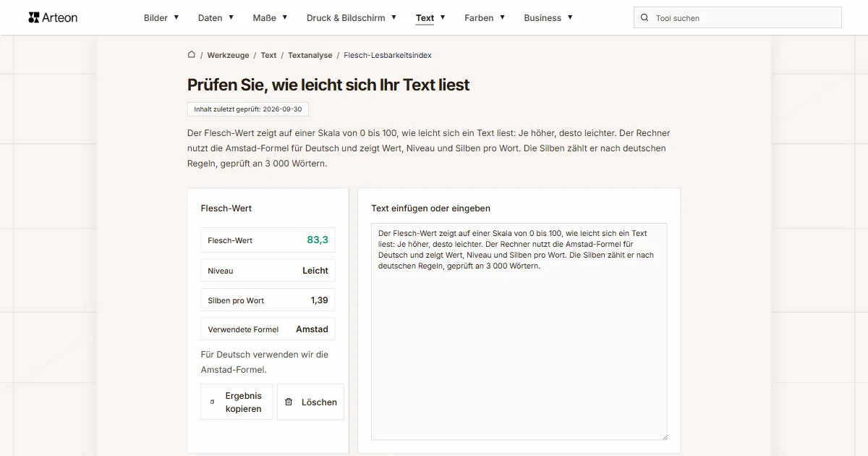Expand the Farben dropdown arrow

[502, 17]
